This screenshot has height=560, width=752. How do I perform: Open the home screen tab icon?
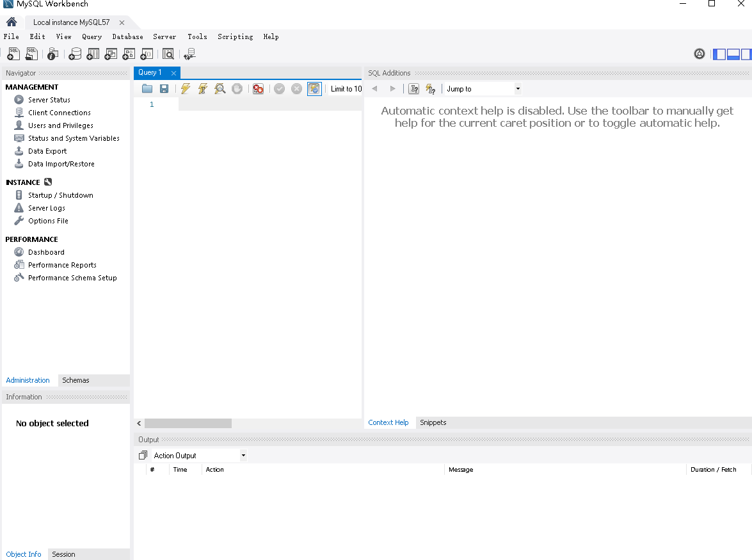[12, 22]
